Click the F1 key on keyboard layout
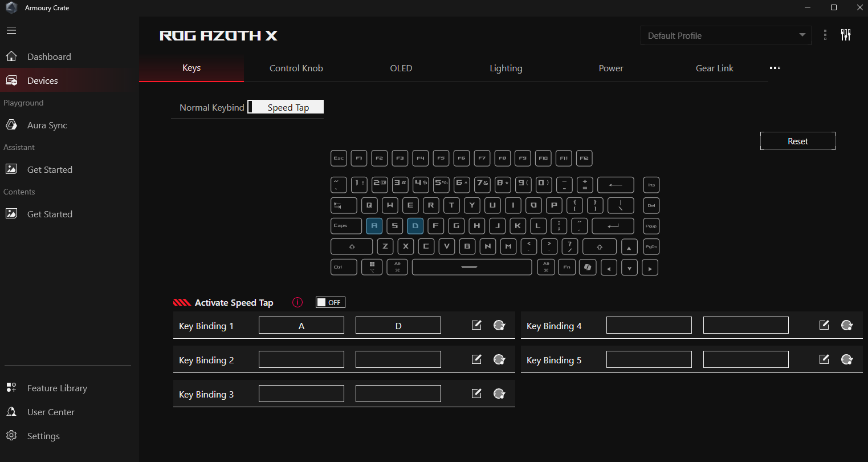868x462 pixels. click(359, 158)
